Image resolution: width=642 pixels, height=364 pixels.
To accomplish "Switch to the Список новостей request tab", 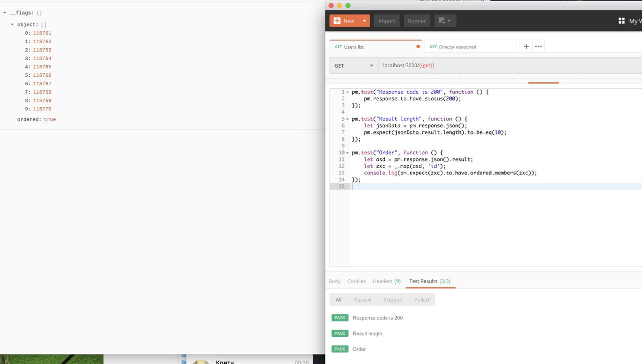I will (x=470, y=47).
